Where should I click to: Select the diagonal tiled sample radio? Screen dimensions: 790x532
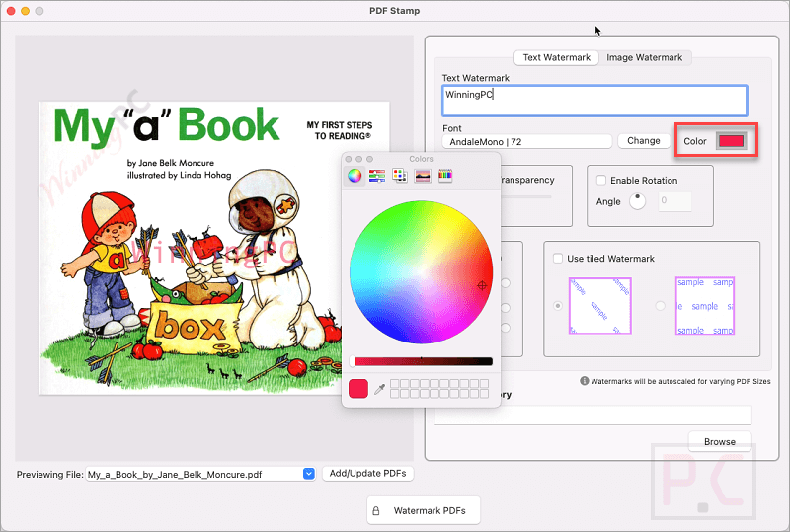click(x=558, y=306)
